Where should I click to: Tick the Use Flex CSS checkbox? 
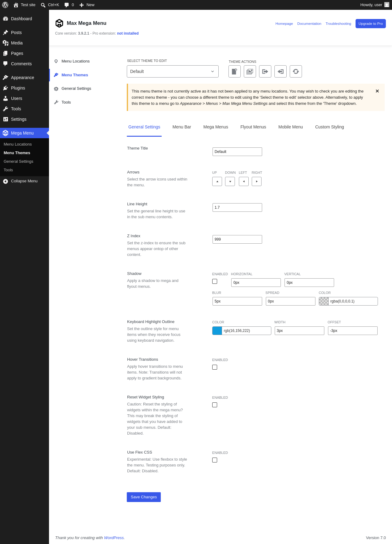[x=215, y=460]
